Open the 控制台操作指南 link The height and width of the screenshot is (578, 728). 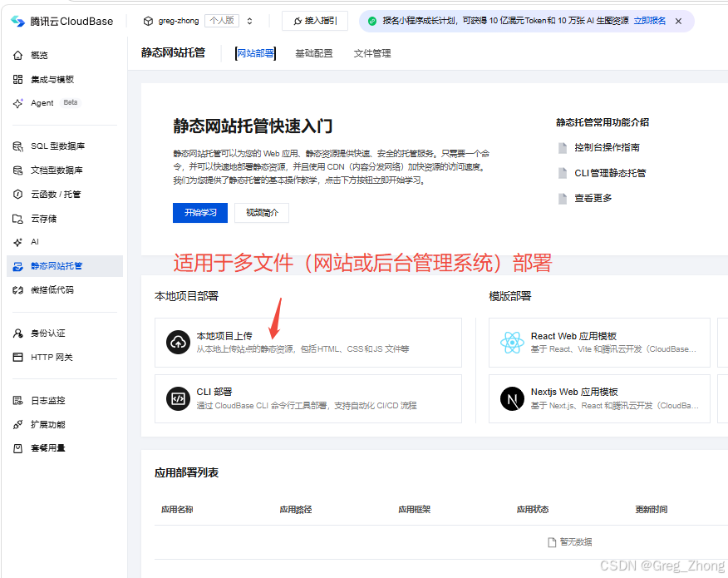[x=607, y=148]
